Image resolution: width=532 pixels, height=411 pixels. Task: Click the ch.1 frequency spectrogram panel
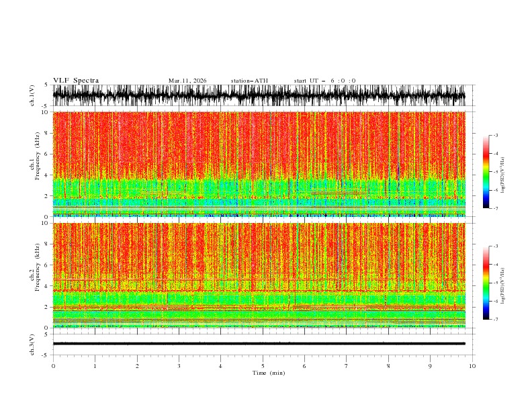[259, 164]
